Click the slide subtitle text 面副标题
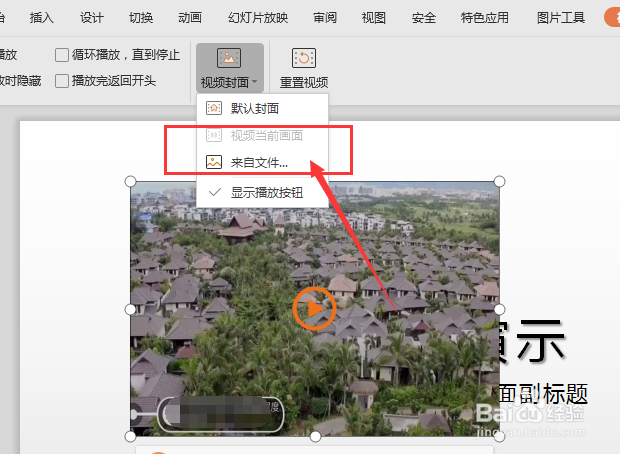 coord(544,393)
